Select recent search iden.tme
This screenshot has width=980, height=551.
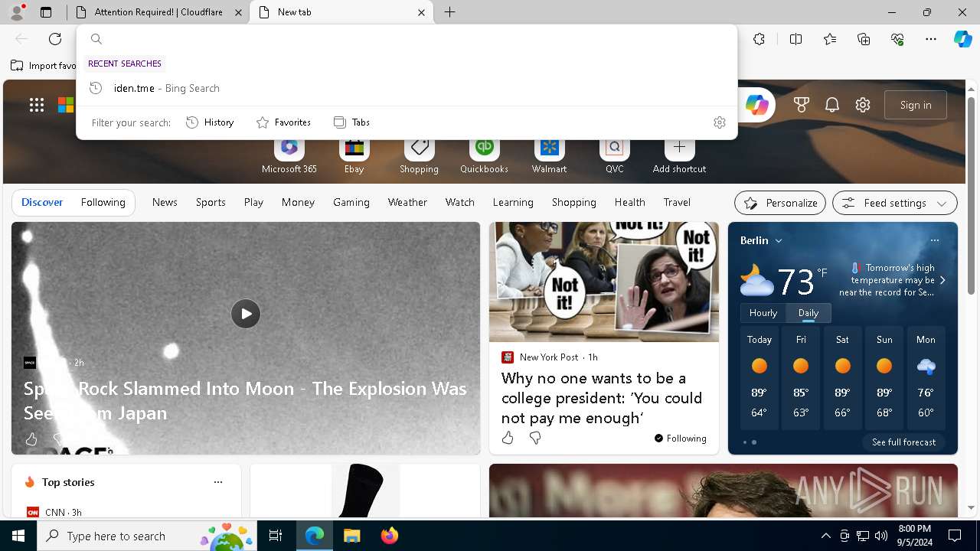coord(407,88)
